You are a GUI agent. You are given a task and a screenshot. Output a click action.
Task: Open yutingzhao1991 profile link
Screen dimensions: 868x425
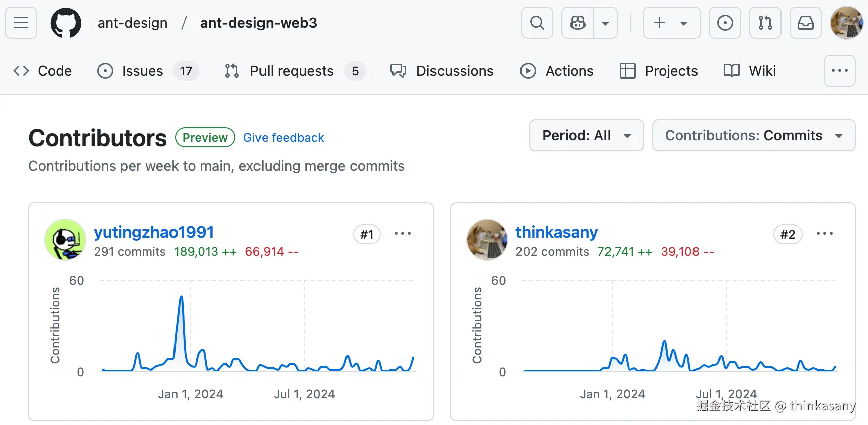(x=154, y=232)
